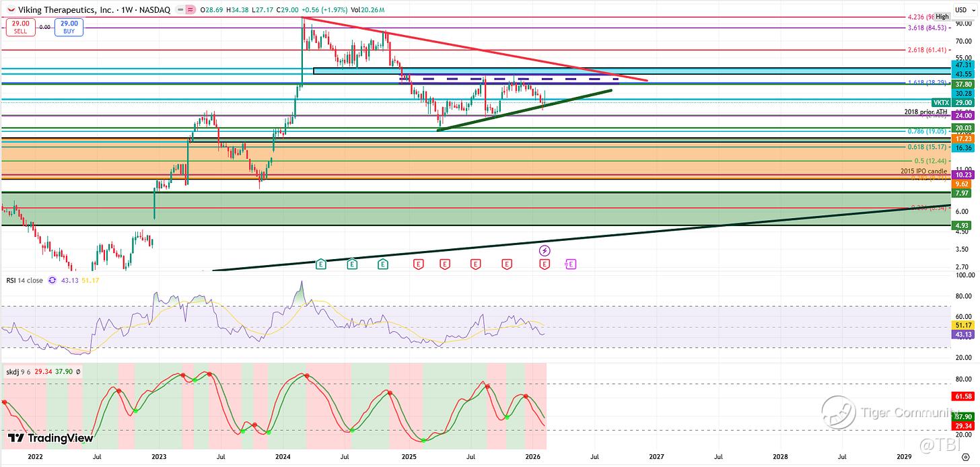Click the 37.80 green price label
Screen dimensions: 980x467
click(x=962, y=84)
